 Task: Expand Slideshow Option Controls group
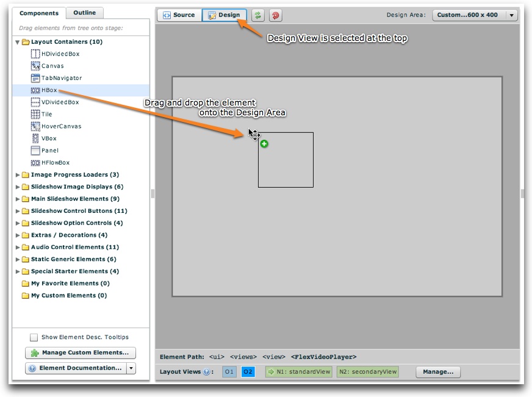[18, 223]
